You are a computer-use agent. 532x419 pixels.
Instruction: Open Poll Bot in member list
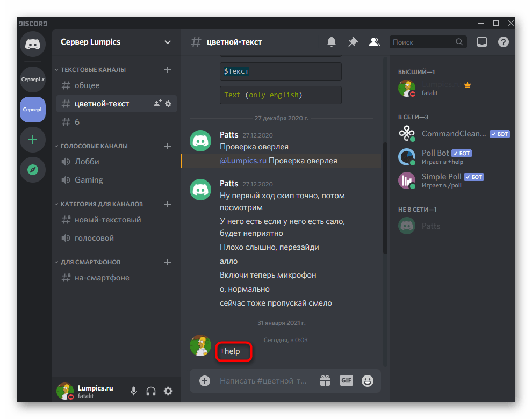click(x=454, y=157)
